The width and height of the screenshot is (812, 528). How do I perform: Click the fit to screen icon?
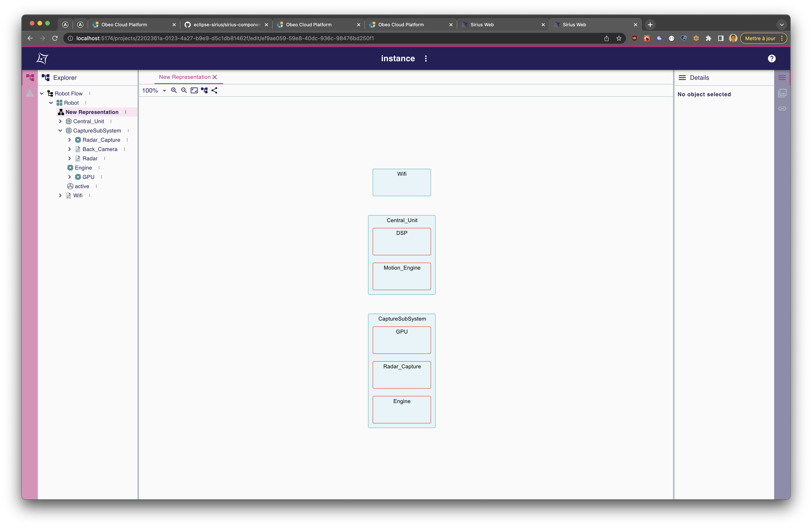tap(194, 90)
